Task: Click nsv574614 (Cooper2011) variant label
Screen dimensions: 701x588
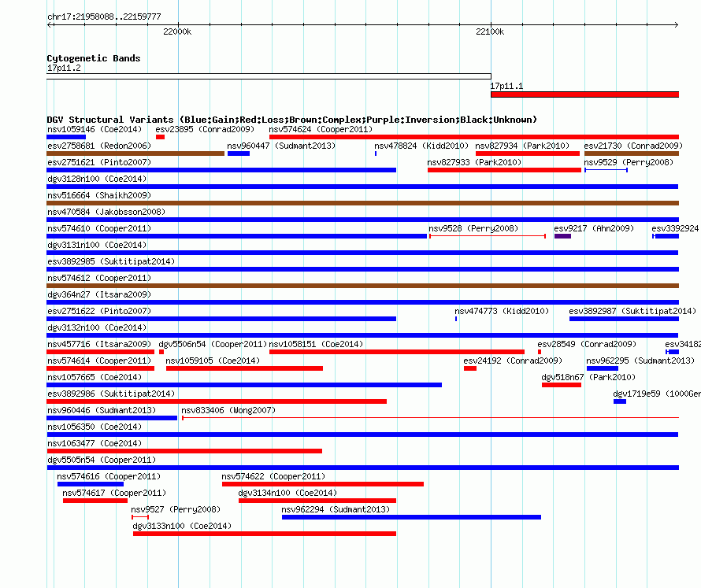Action: pos(99,361)
